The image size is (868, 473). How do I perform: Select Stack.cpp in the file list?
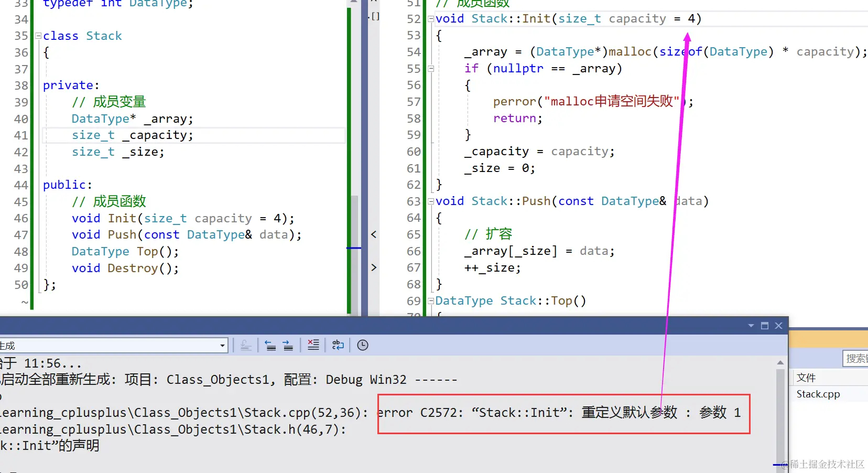pyautogui.click(x=818, y=394)
